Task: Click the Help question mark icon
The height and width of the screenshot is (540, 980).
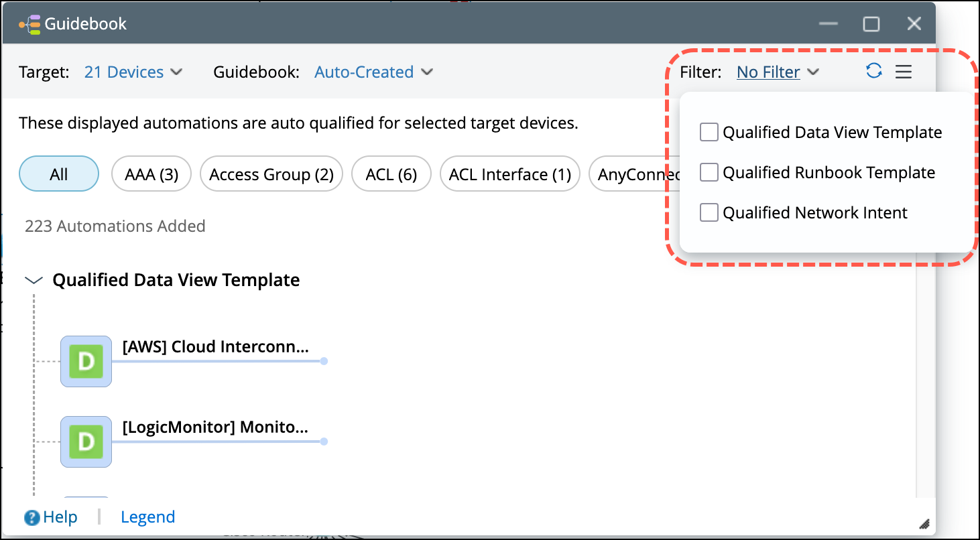Action: [x=32, y=518]
